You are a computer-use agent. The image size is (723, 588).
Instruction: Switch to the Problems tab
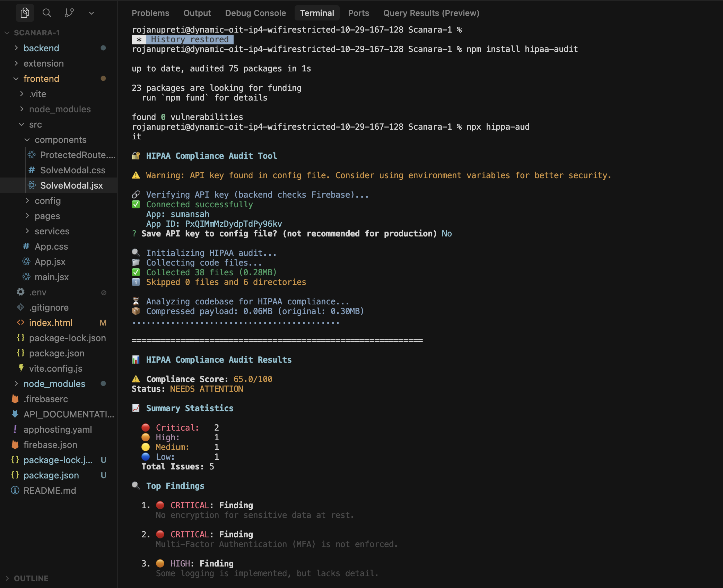[150, 13]
